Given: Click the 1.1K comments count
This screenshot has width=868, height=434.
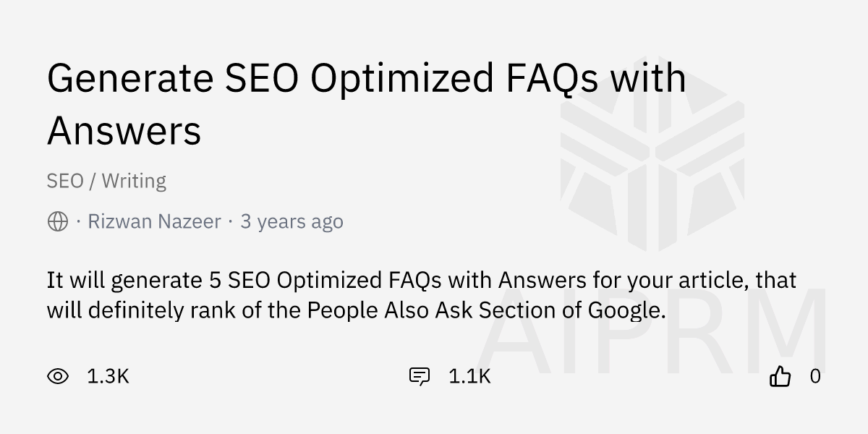Looking at the screenshot, I should (469, 376).
